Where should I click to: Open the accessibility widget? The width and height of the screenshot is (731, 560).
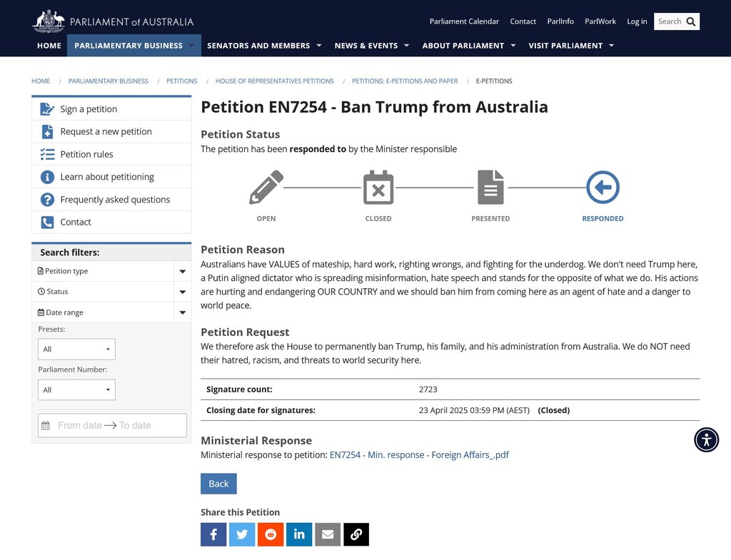(706, 439)
